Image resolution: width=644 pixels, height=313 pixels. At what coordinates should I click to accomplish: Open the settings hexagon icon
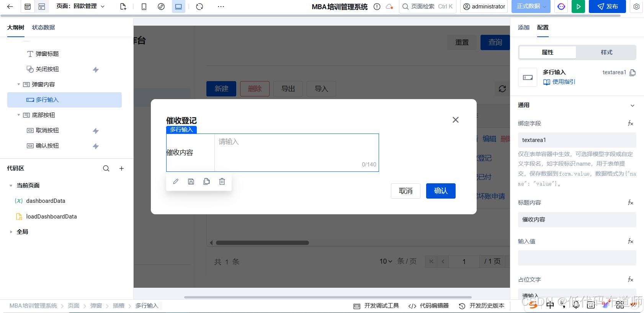coord(636,7)
